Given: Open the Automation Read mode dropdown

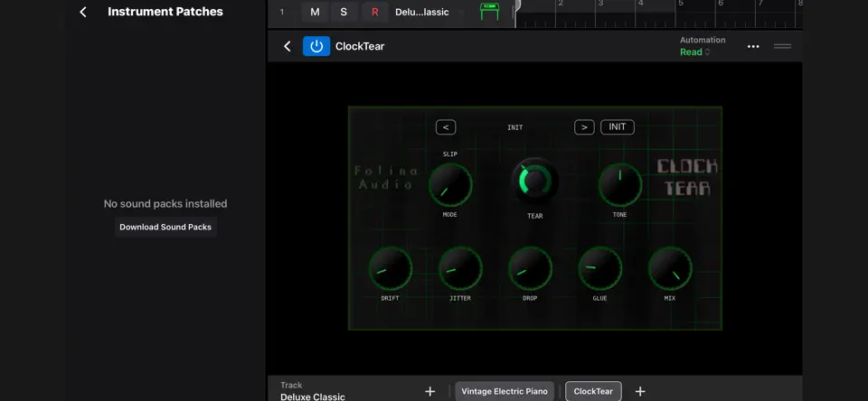Looking at the screenshot, I should point(695,52).
